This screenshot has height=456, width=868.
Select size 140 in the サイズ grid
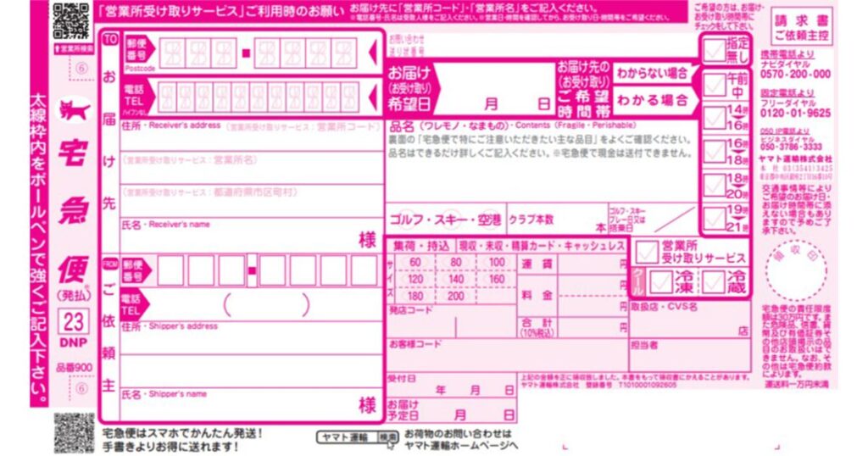(x=455, y=279)
